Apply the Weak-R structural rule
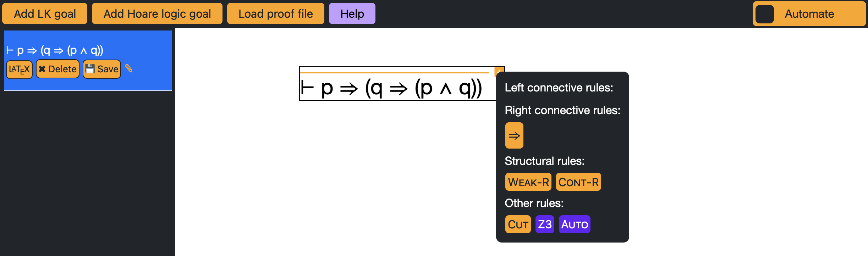The image size is (868, 256). (x=528, y=182)
